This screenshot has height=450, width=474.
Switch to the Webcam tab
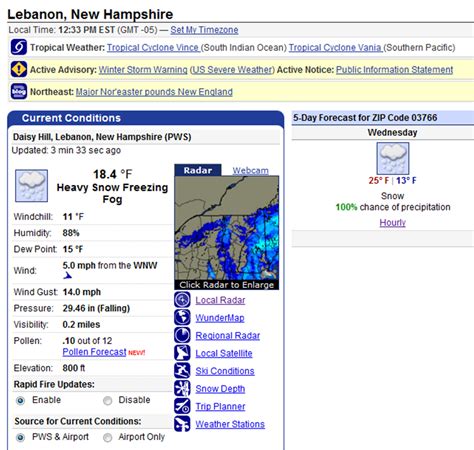(250, 170)
